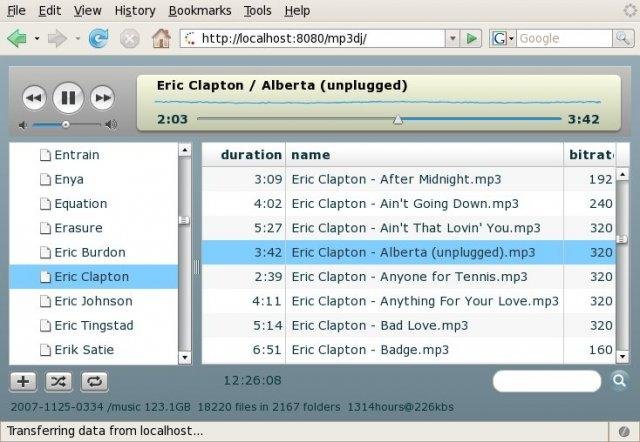This screenshot has width=640, height=442.
Task: Select the Anyone for Tennis.mp3 row
Action: pyautogui.click(x=409, y=277)
